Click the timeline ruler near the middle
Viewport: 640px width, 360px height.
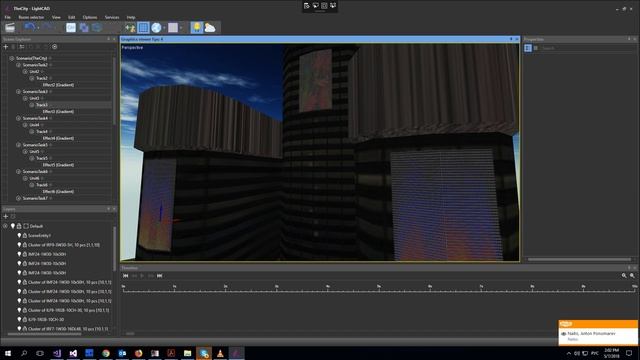[x=379, y=289]
